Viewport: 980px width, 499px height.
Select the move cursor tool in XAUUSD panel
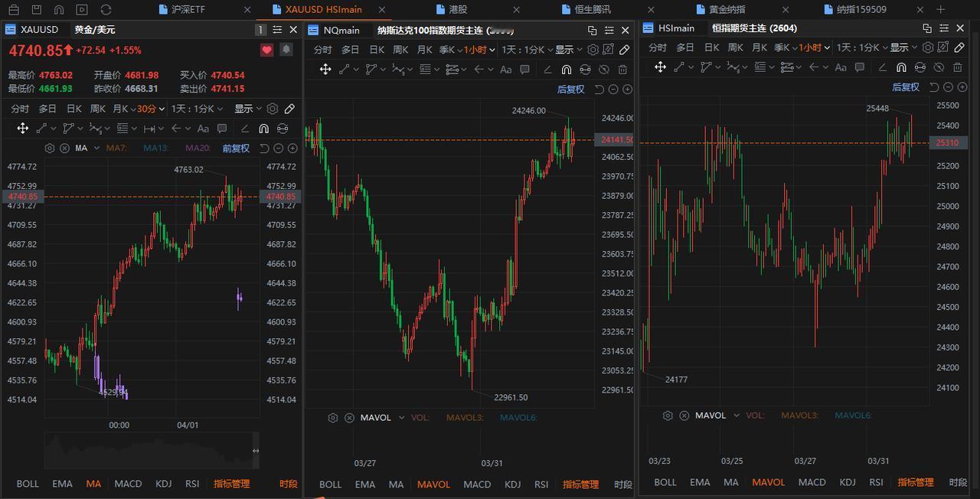[x=22, y=129]
